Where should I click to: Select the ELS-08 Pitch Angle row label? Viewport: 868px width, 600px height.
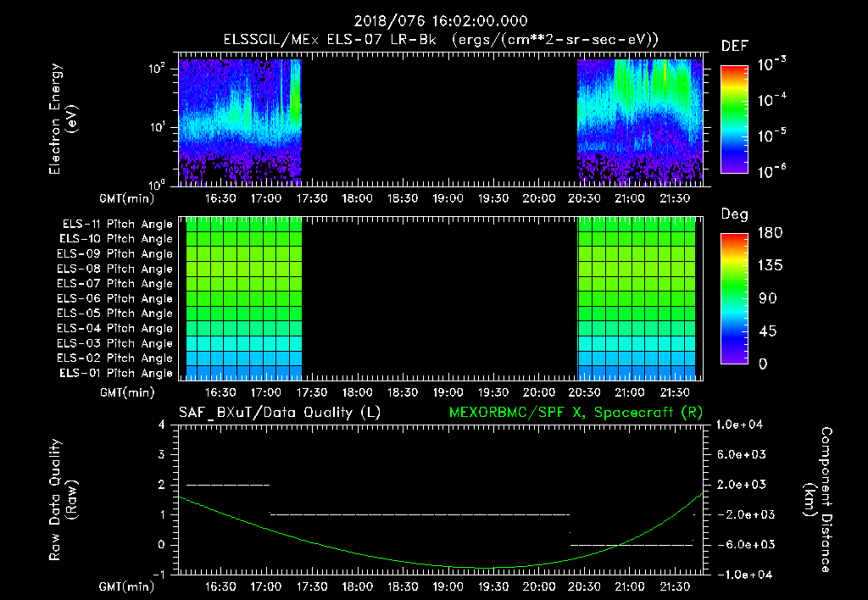coord(114,269)
